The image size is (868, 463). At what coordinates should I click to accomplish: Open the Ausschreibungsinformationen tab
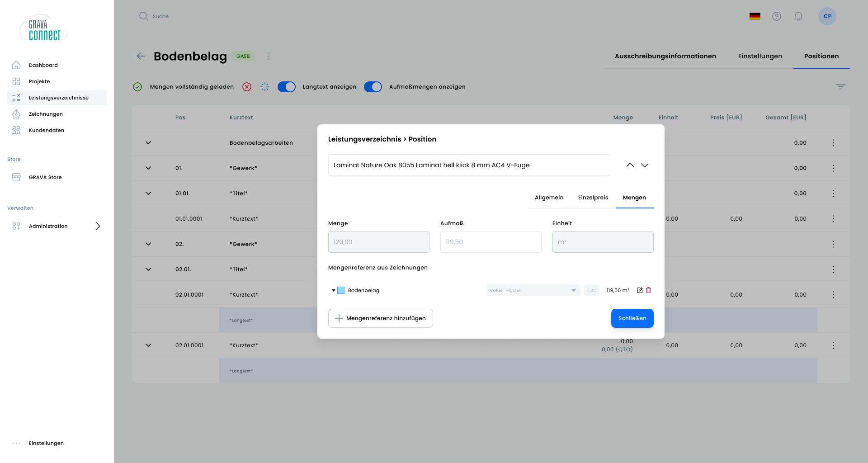[665, 56]
